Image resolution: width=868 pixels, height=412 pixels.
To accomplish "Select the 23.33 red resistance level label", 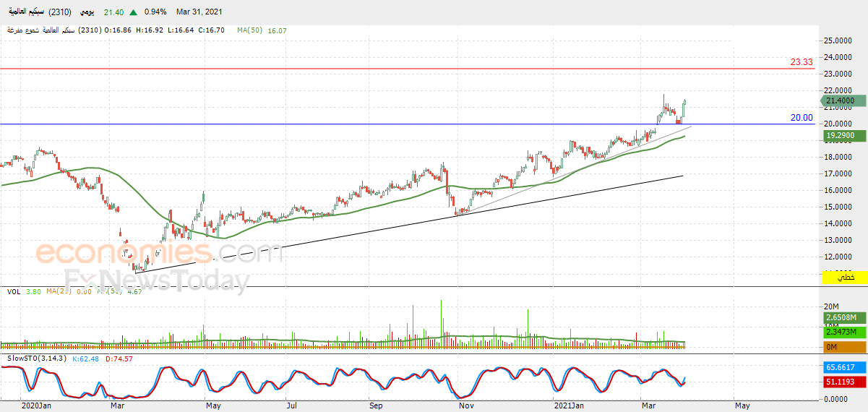I will (802, 62).
